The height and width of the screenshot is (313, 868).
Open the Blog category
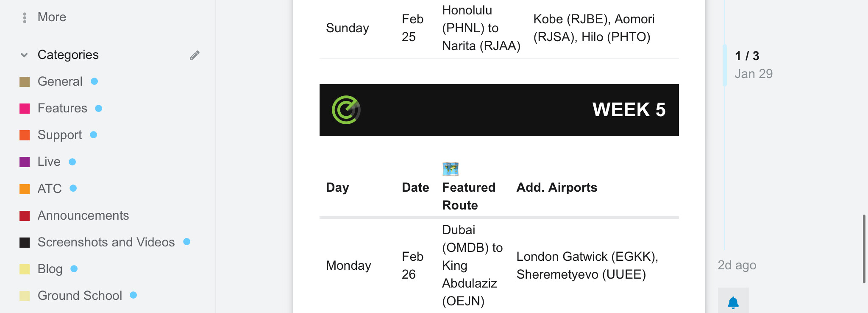50,269
